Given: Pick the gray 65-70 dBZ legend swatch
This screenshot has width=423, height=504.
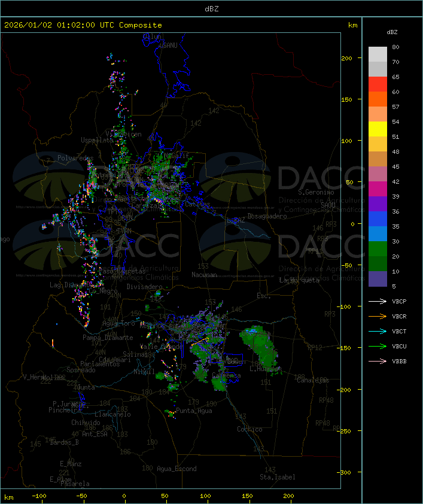Looking at the screenshot, I should point(378,69).
